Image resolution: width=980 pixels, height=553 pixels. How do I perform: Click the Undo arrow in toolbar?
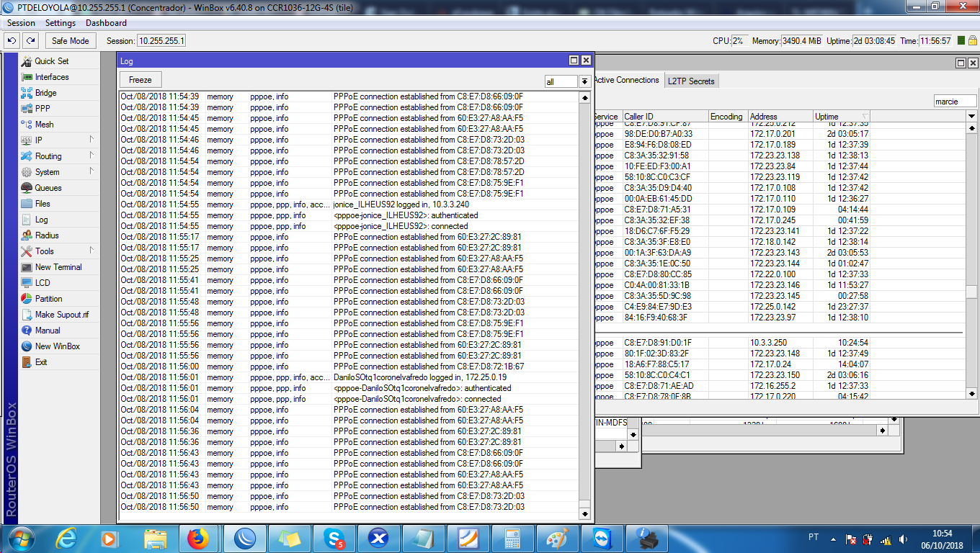pyautogui.click(x=12, y=41)
